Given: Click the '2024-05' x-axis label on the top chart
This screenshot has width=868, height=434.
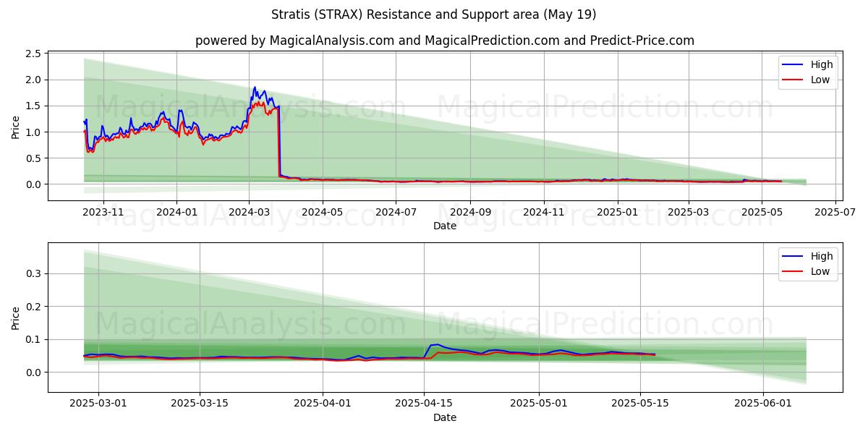Looking at the screenshot, I should [x=322, y=213].
